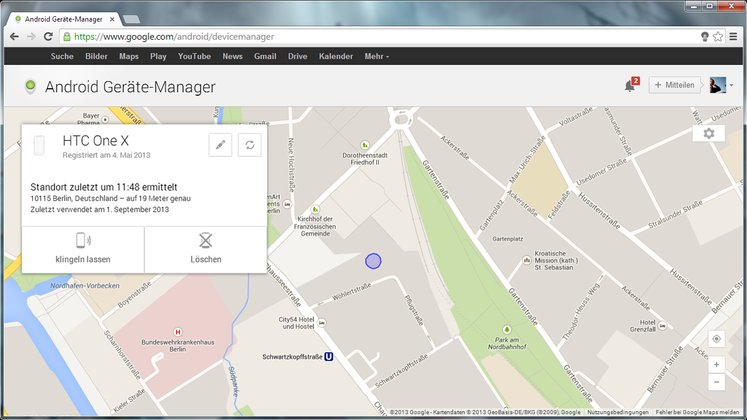Expand the Mehr dropdown
Screen dimensions: 747x420
[376, 56]
